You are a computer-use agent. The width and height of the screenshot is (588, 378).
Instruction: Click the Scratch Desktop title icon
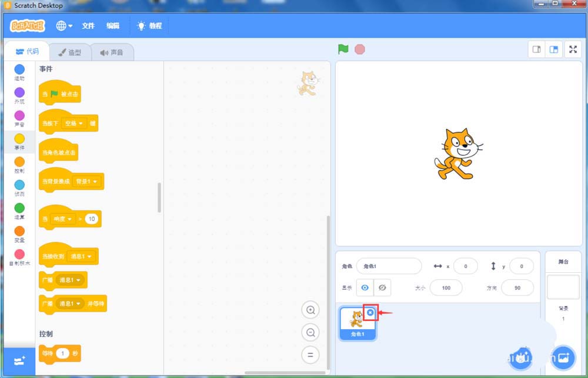tap(8, 5)
